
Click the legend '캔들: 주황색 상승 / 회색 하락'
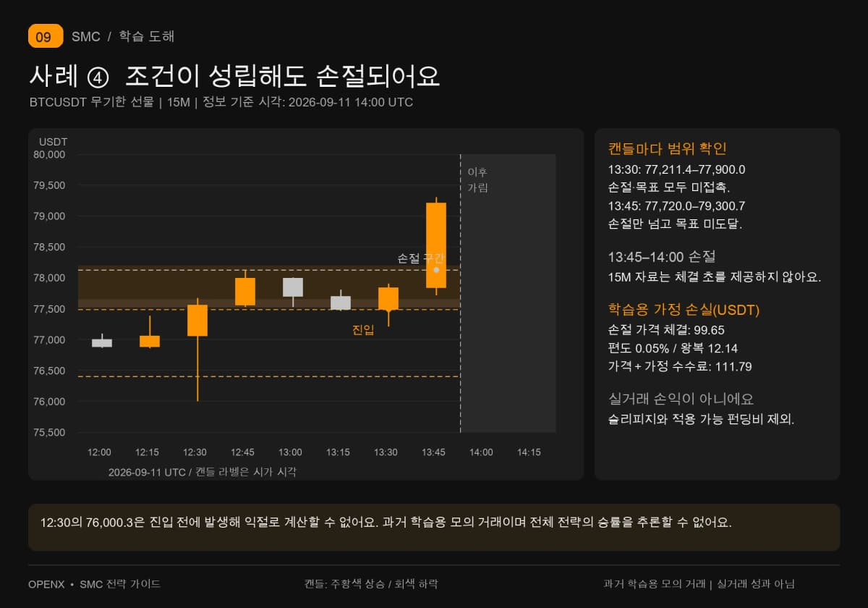pos(371,584)
